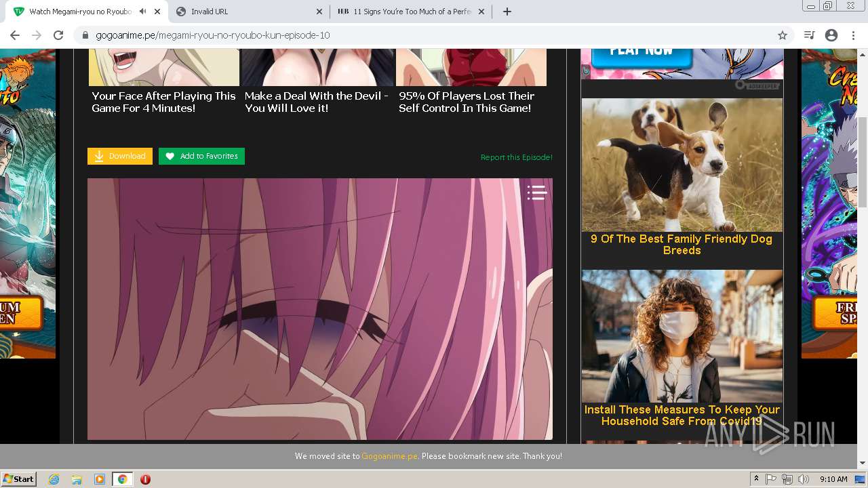Viewport: 868px width, 488px height.
Task: Open 'Make a Deal With the Devil' ad
Action: tap(317, 102)
